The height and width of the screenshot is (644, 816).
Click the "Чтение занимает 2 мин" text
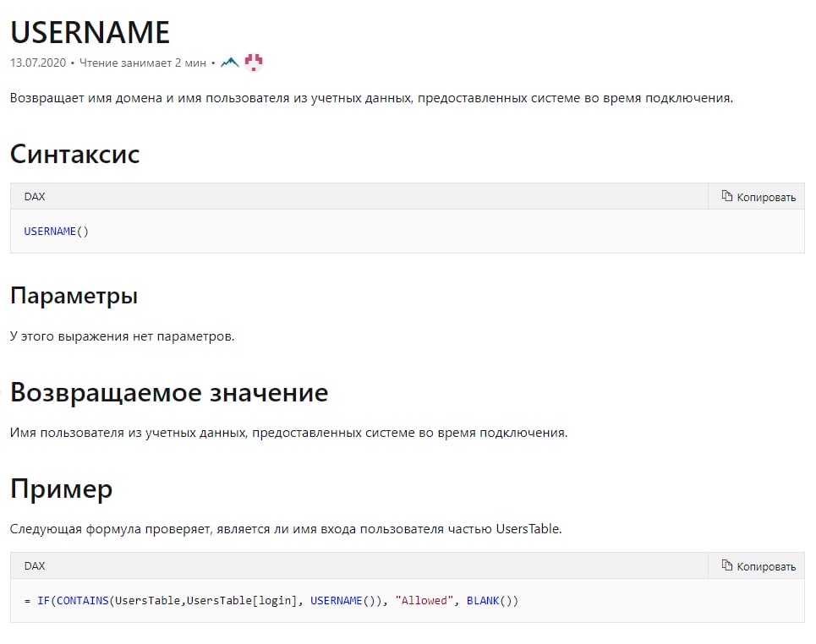(143, 63)
